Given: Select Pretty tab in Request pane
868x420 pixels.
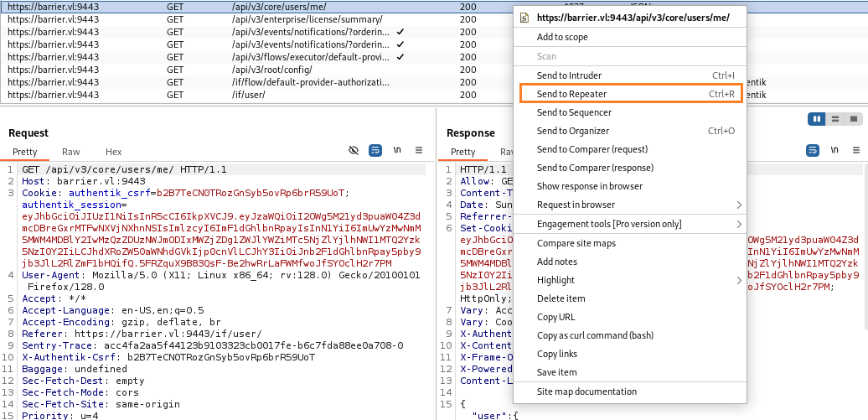Looking at the screenshot, I should coord(25,152).
